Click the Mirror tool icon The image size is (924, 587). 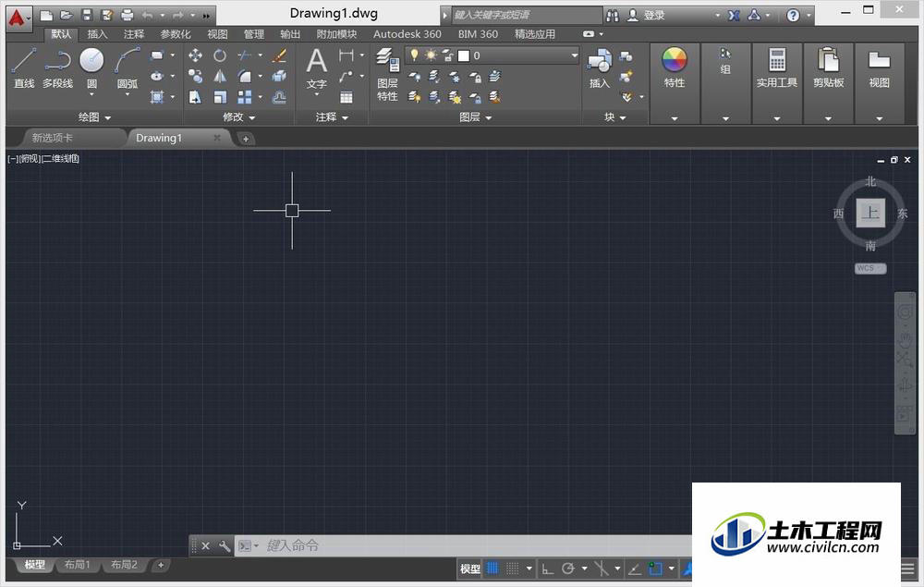click(220, 76)
